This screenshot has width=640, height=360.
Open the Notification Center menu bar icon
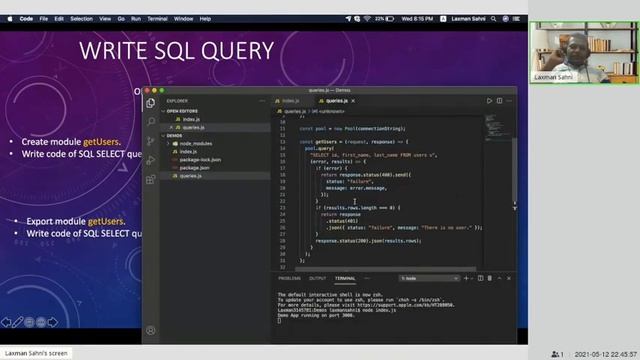[x=517, y=19]
